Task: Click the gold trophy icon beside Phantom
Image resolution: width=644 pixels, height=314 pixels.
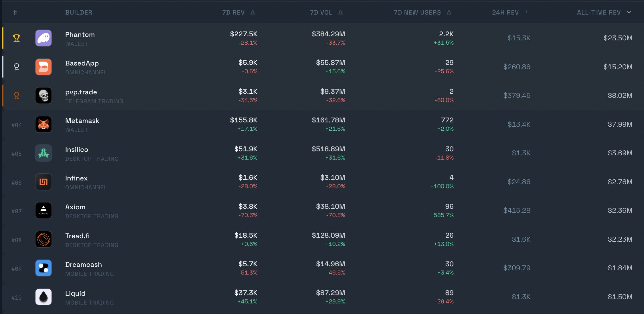Action: coord(17,38)
